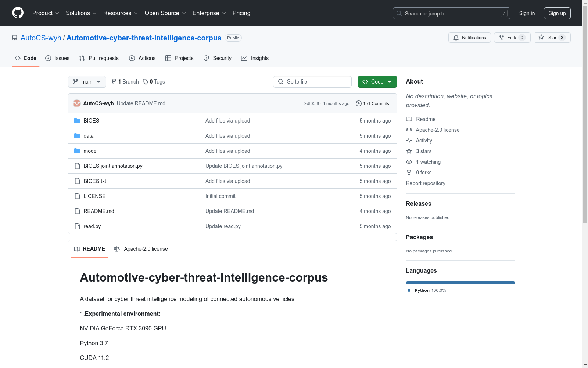View the 0 Tags list
588x368 pixels.
pyautogui.click(x=154, y=82)
